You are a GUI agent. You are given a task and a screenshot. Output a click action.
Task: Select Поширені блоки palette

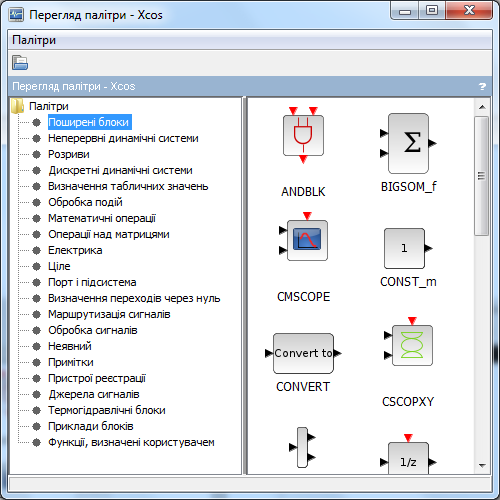tap(89, 122)
